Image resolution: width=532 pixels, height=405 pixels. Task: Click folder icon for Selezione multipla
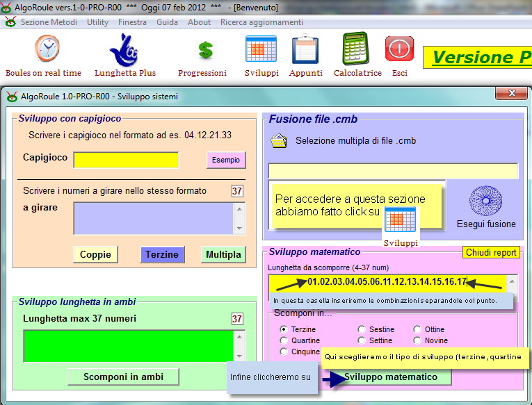279,140
